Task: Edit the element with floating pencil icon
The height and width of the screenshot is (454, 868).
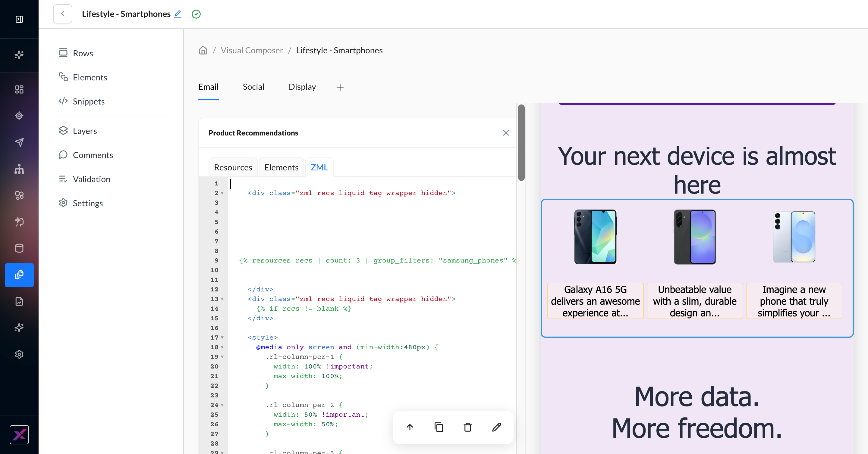Action: [497, 428]
